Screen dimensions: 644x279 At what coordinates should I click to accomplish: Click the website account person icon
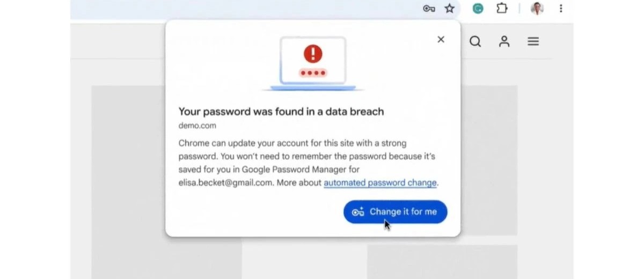504,41
